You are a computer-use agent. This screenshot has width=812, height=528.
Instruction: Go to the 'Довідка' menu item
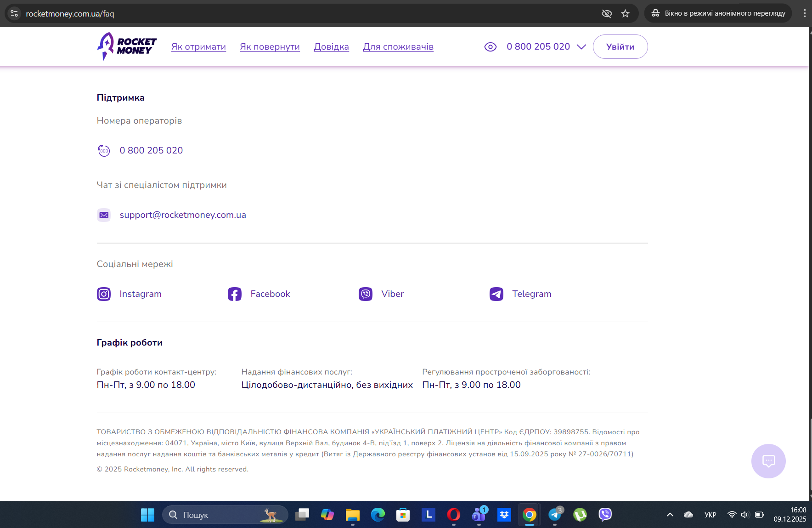point(331,47)
